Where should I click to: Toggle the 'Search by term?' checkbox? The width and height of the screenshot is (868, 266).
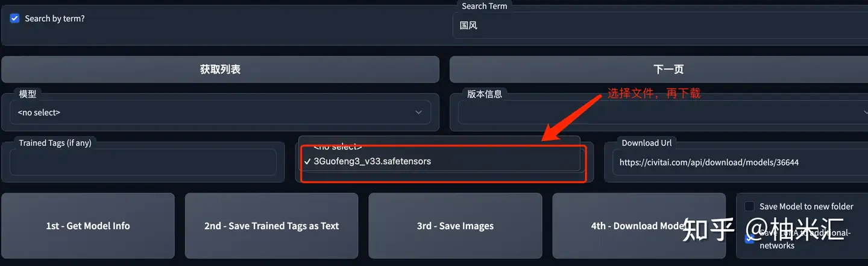pyautogui.click(x=15, y=18)
